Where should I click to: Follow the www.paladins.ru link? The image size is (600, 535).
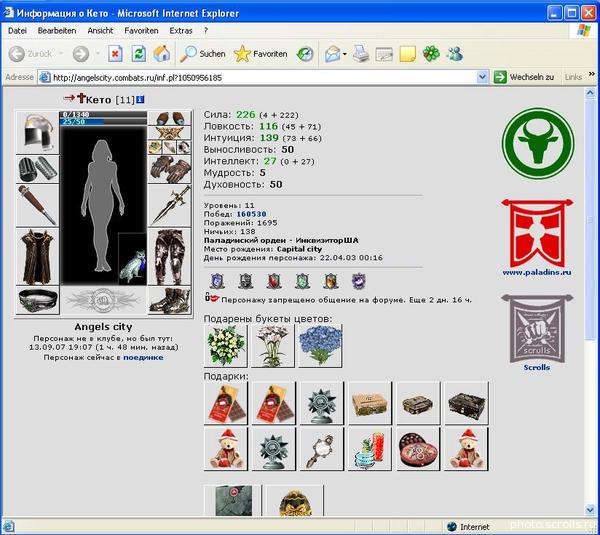[537, 272]
